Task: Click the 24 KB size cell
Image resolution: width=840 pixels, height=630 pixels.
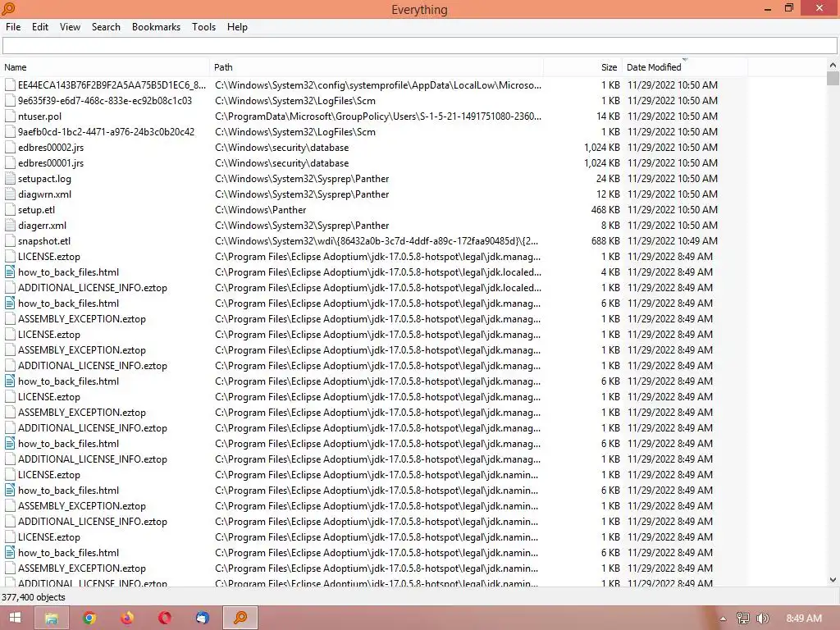Action: click(x=608, y=178)
